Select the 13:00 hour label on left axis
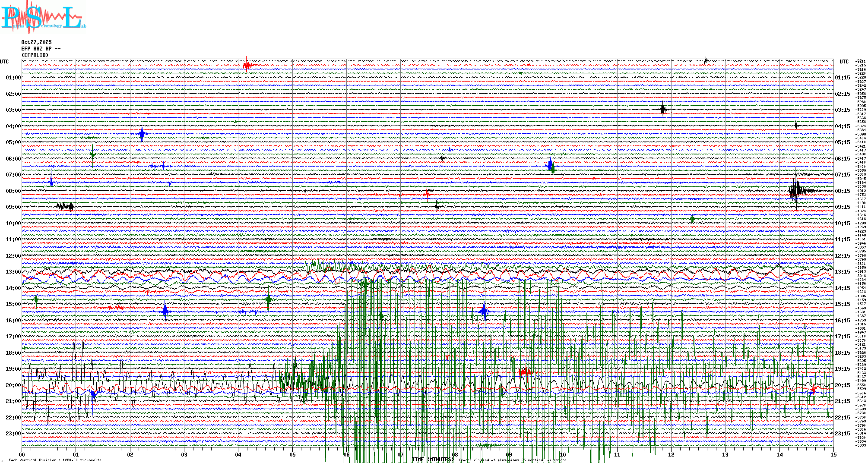The height and width of the screenshot is (466, 868). pos(13,272)
